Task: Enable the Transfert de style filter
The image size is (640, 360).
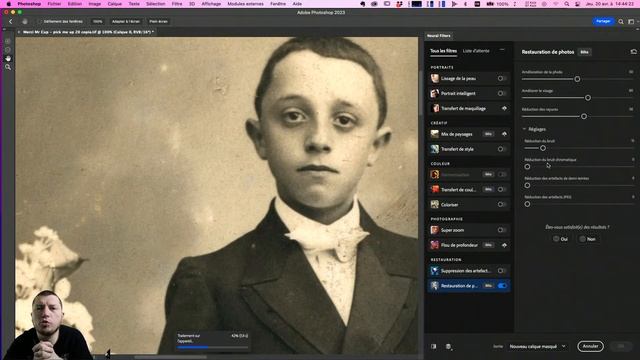Action: click(x=502, y=149)
